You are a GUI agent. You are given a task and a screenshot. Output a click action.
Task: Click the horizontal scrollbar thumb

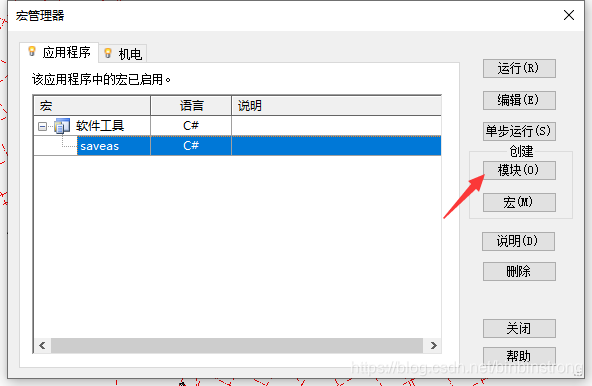coord(237,345)
